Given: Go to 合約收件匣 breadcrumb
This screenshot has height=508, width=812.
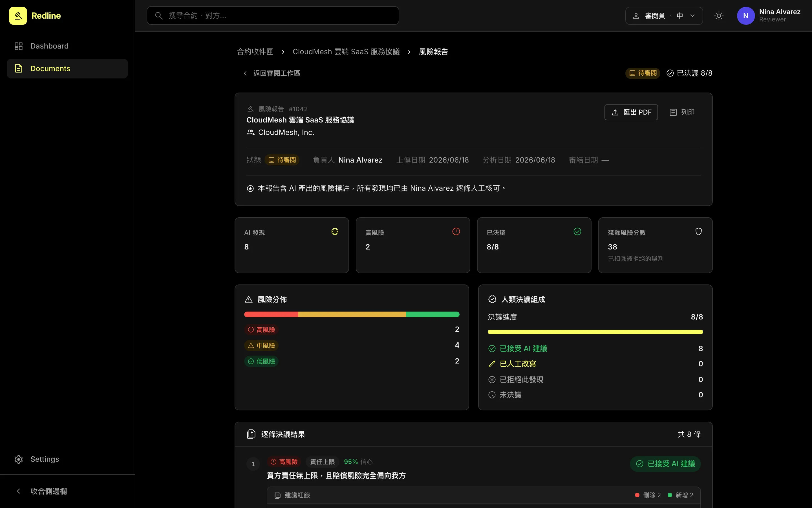Looking at the screenshot, I should pos(255,52).
